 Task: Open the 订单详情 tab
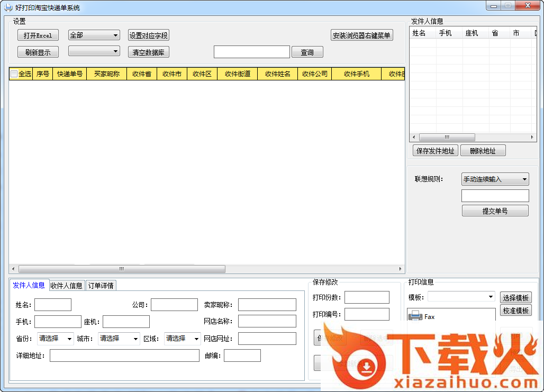tap(101, 286)
